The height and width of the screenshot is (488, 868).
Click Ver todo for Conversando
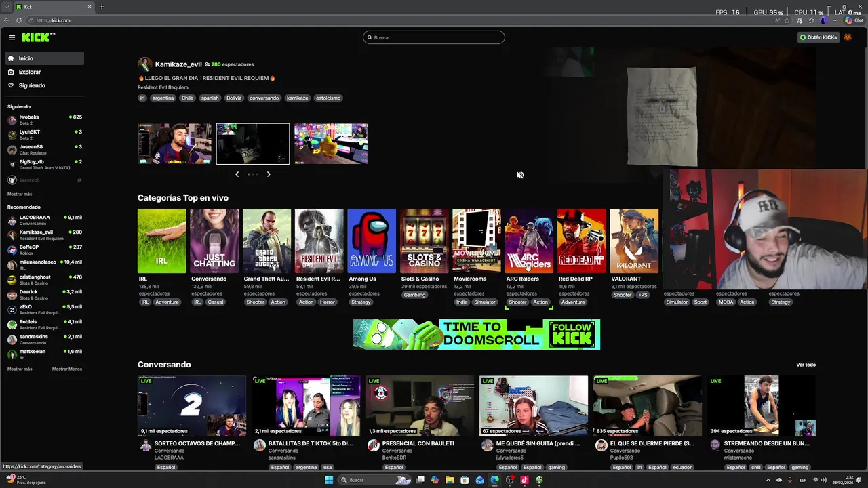[806, 365]
